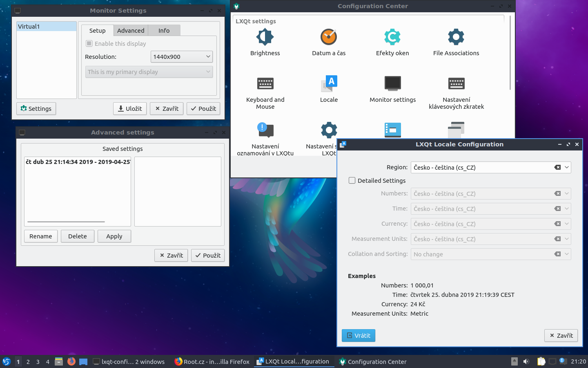Click Zavřít in Monitor Settings window
This screenshot has width=588, height=368.
click(167, 108)
